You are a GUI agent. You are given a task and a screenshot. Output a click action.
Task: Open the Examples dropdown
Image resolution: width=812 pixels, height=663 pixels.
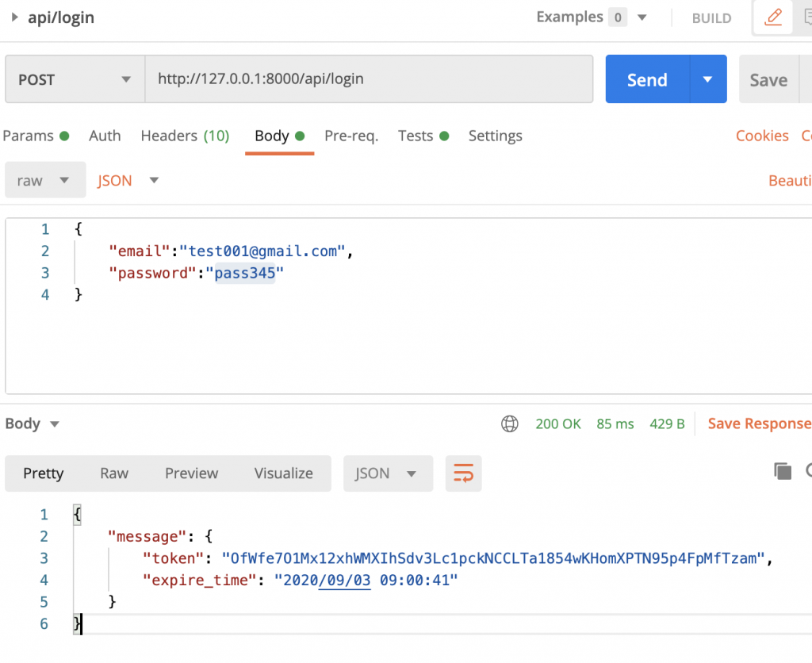[592, 17]
